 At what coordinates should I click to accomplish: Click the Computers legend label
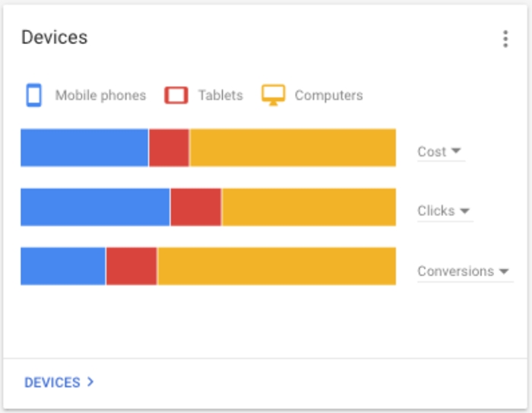(x=329, y=95)
